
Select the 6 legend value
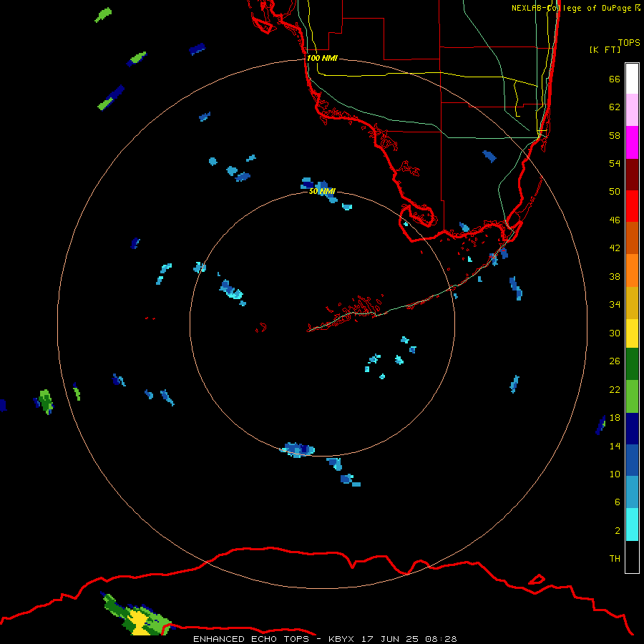point(618,502)
